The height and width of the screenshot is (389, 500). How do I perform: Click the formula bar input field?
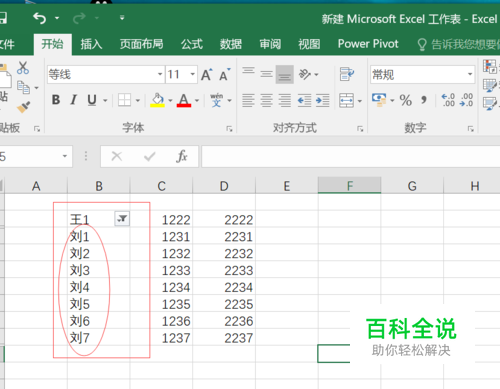pos(351,156)
